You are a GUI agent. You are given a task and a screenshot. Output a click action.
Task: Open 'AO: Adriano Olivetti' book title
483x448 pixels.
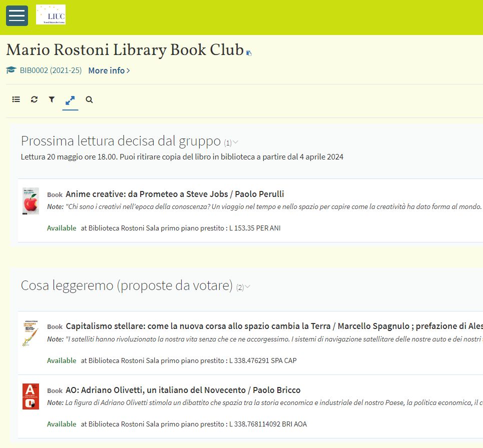183,390
